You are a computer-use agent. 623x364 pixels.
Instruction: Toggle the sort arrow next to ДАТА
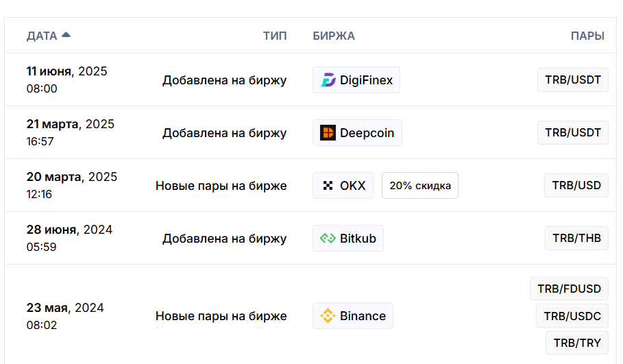point(66,35)
